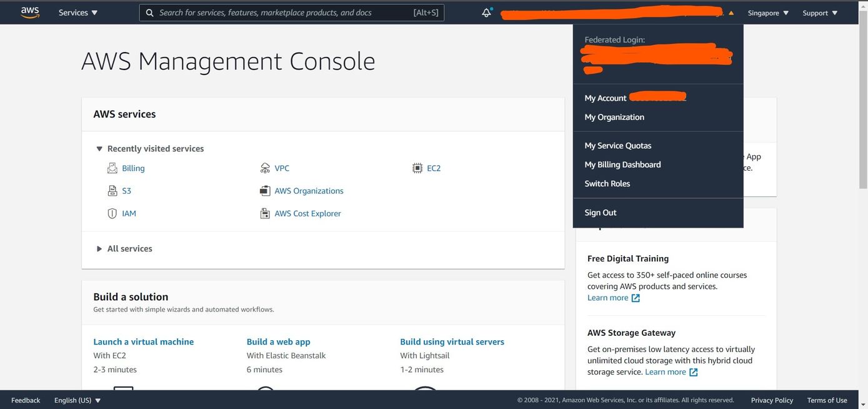The width and height of the screenshot is (868, 409).
Task: Click the AWS Management Console heading
Action: (229, 61)
